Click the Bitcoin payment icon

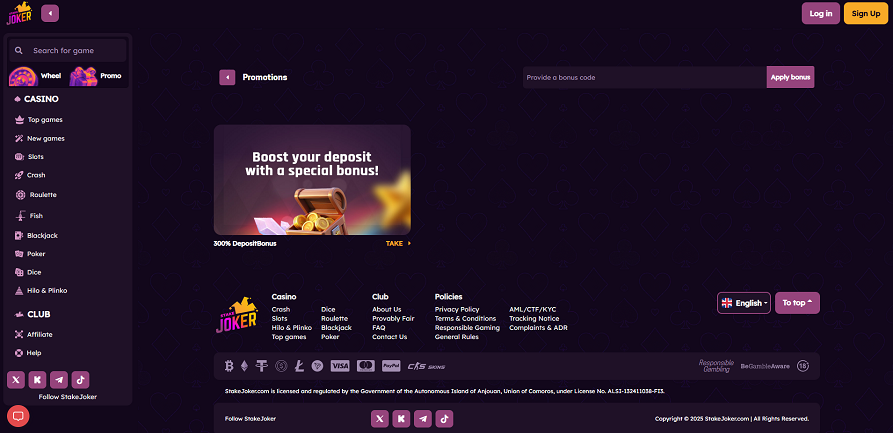click(230, 366)
